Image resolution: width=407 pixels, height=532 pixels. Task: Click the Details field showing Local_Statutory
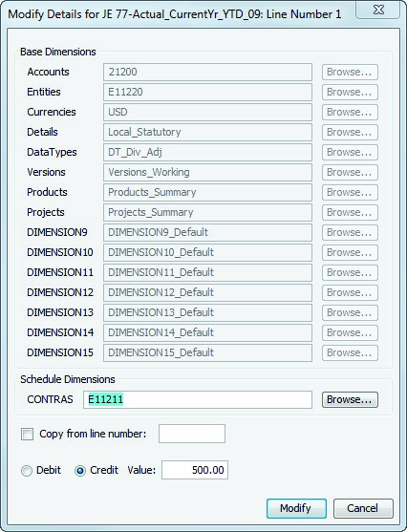[x=207, y=132]
